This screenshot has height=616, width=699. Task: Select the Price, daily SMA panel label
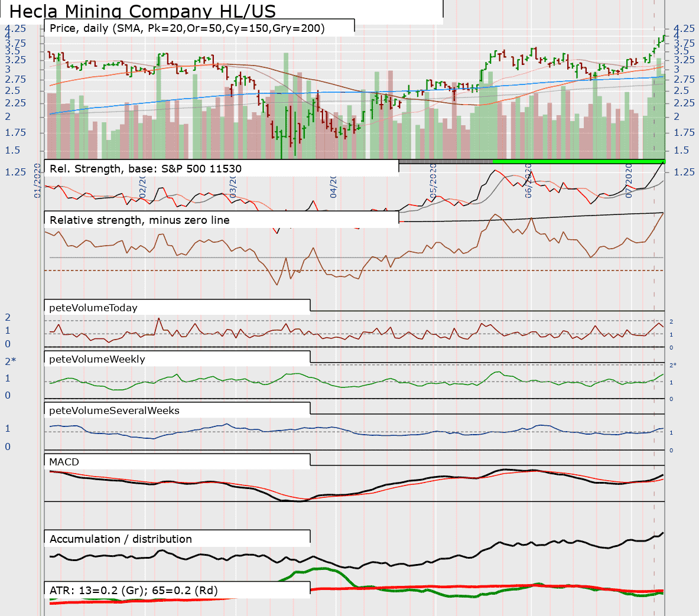click(187, 28)
